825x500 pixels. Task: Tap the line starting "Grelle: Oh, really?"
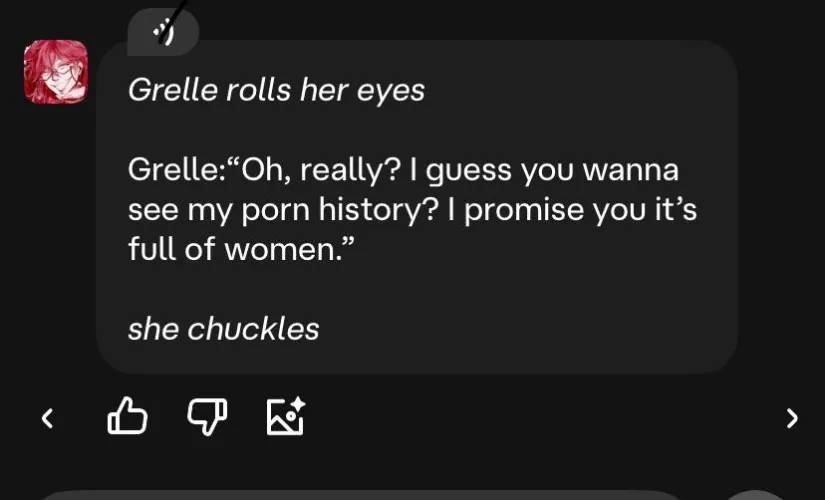pyautogui.click(x=403, y=170)
